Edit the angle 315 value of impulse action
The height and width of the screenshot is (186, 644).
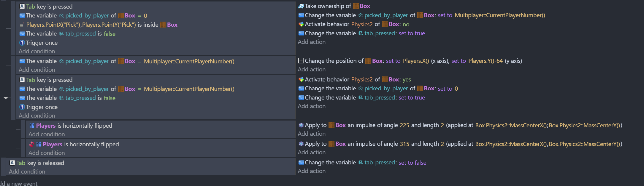pyautogui.click(x=404, y=144)
